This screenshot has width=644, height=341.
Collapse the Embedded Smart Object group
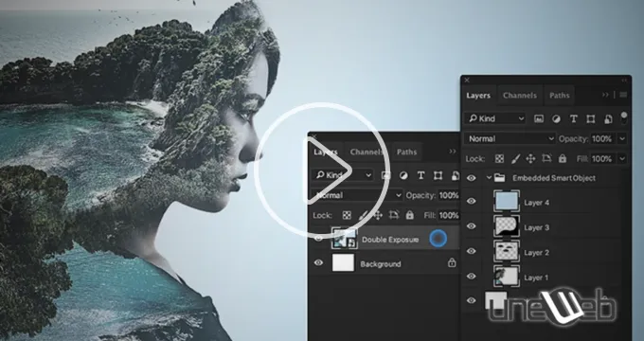[489, 178]
